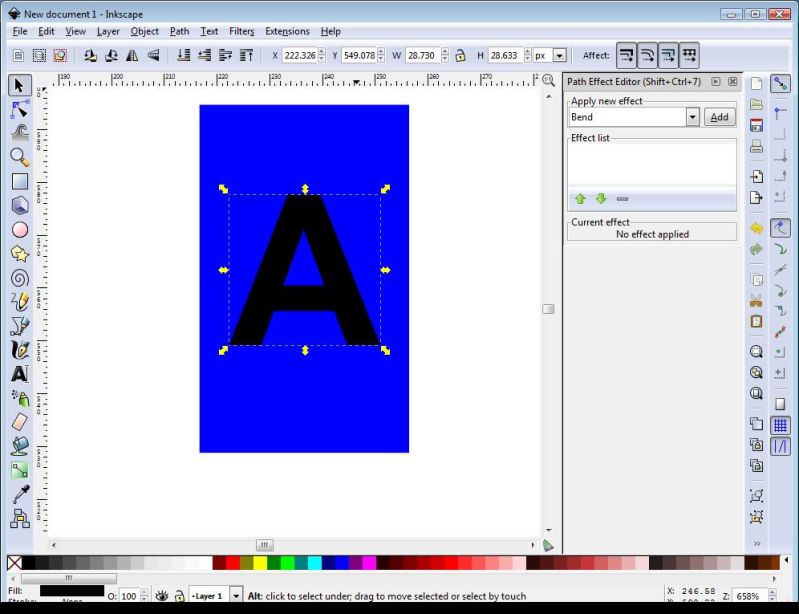Select the Rectangle tool

(19, 181)
